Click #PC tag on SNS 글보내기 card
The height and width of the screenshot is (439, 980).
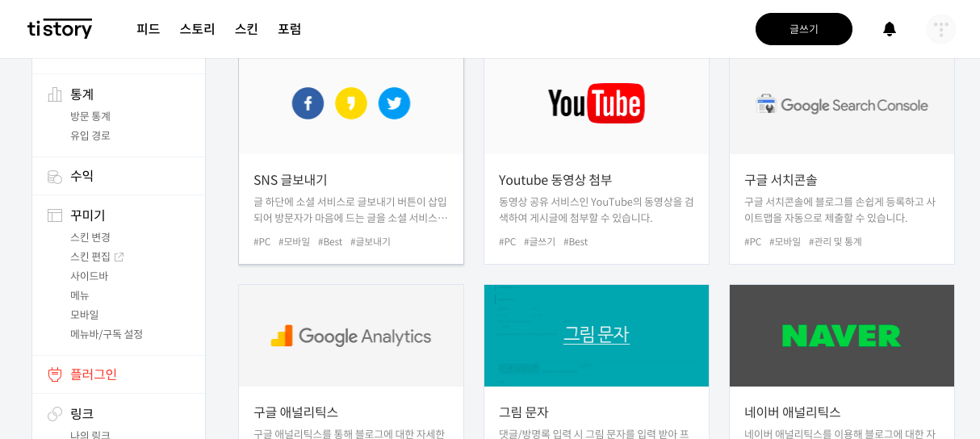coord(262,241)
